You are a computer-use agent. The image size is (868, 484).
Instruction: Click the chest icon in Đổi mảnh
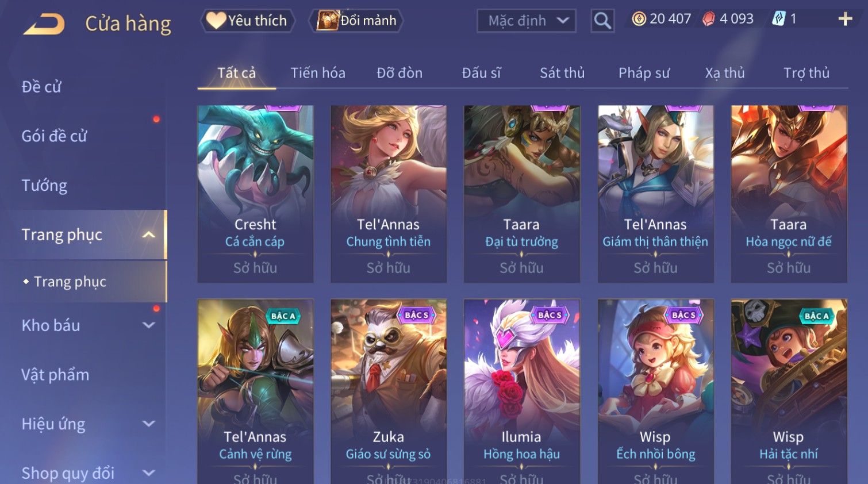pos(328,20)
